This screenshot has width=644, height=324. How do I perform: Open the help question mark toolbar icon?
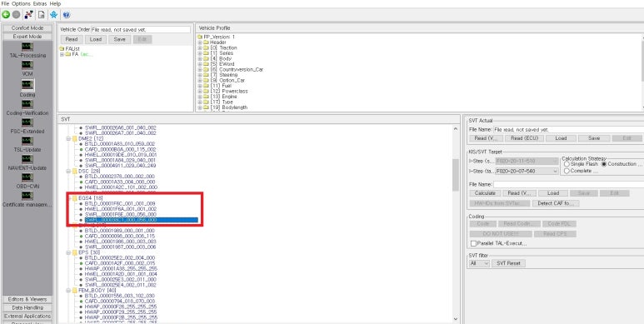click(67, 15)
